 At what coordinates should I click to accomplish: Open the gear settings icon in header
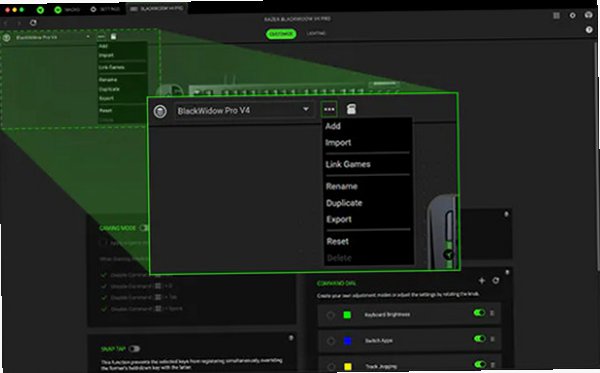(x=572, y=15)
